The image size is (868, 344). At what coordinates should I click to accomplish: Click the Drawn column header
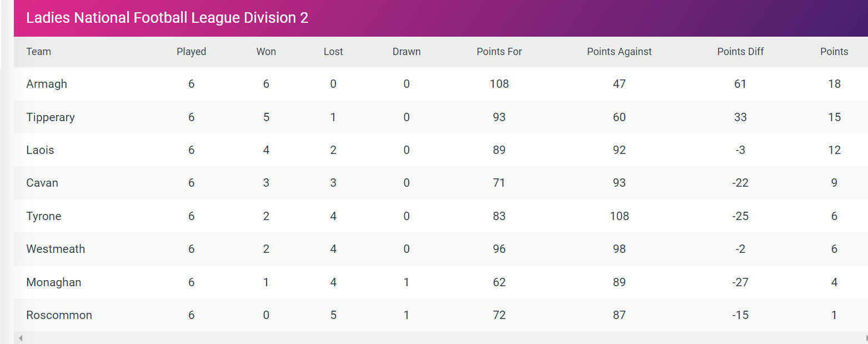[x=407, y=52]
